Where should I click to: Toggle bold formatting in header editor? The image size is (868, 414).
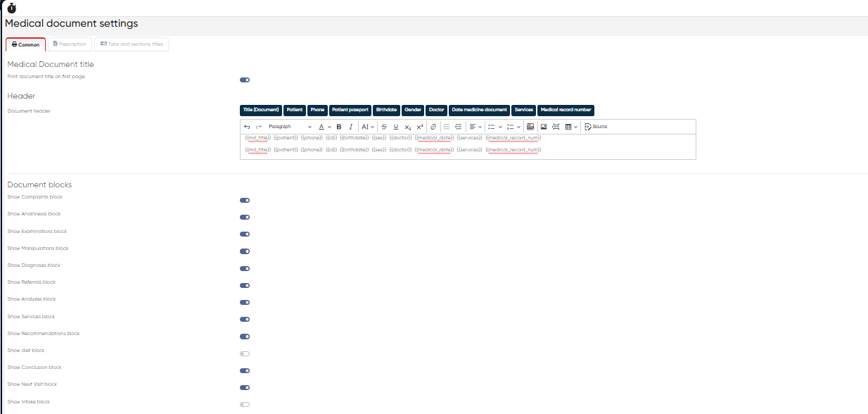click(x=339, y=127)
